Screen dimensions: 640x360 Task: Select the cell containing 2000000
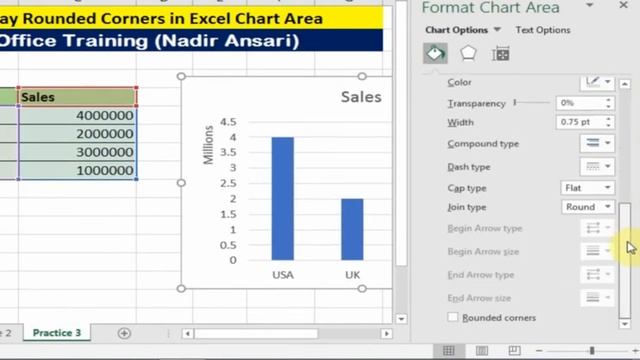click(x=78, y=134)
